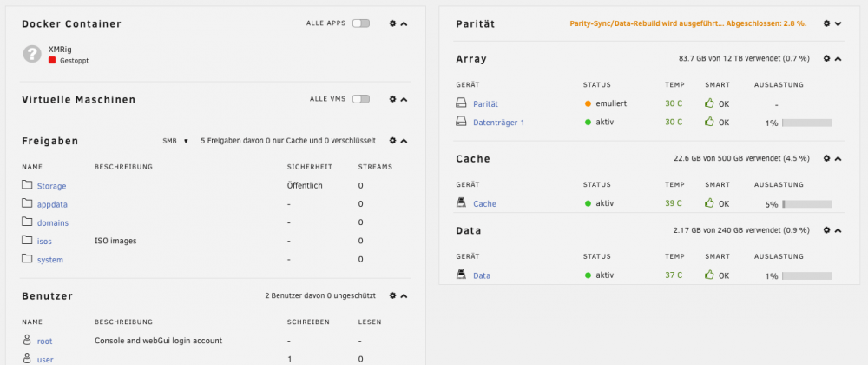The width and height of the screenshot is (868, 365).
Task: Click the root user person icon
Action: click(27, 340)
